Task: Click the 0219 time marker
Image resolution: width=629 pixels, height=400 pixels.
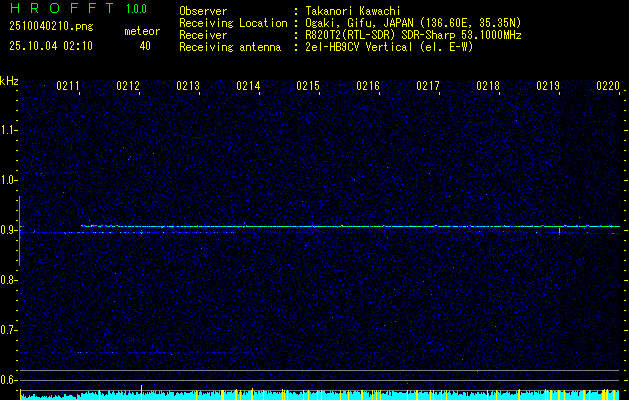Action: 548,86
